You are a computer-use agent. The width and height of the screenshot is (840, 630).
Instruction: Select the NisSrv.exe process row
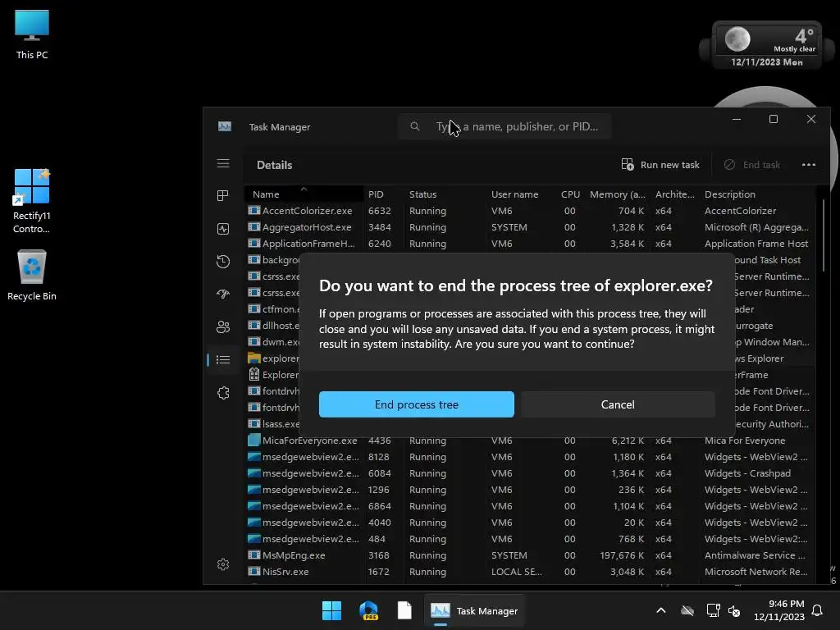[x=531, y=572]
